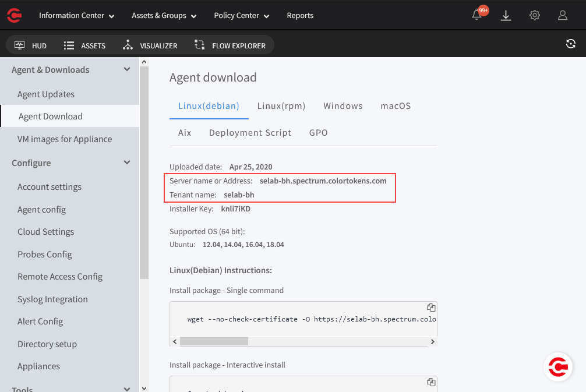Switch to the Windows tab
586x392 pixels.
pos(343,106)
